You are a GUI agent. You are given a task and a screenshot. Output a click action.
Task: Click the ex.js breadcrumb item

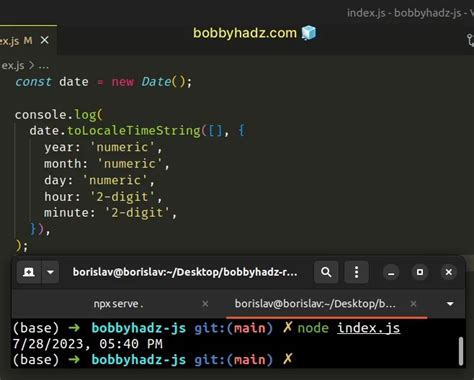pos(13,66)
